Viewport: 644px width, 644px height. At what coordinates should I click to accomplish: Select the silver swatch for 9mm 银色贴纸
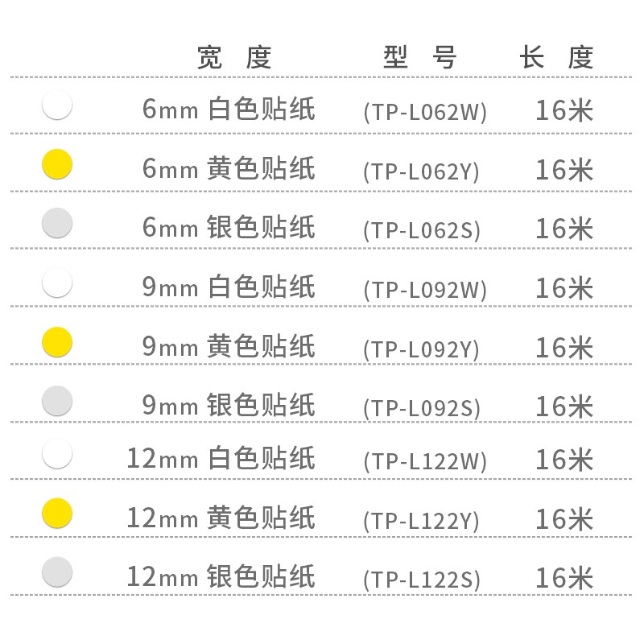(x=57, y=401)
